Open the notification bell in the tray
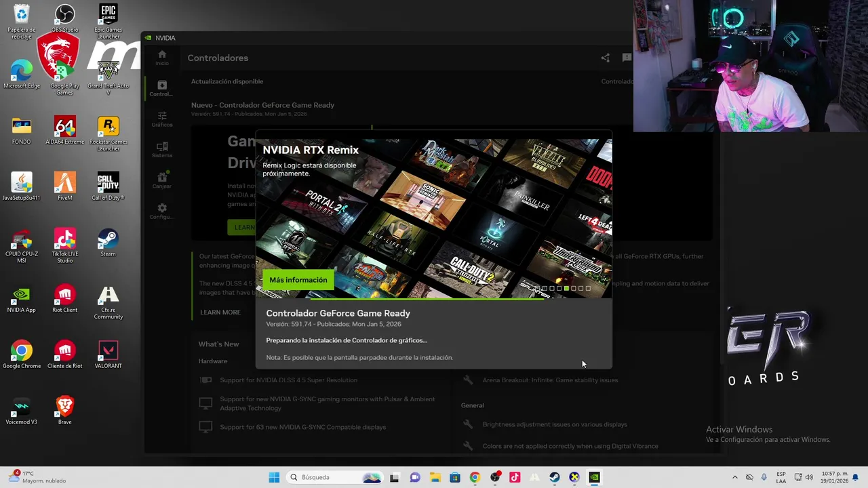 pyautogui.click(x=856, y=477)
